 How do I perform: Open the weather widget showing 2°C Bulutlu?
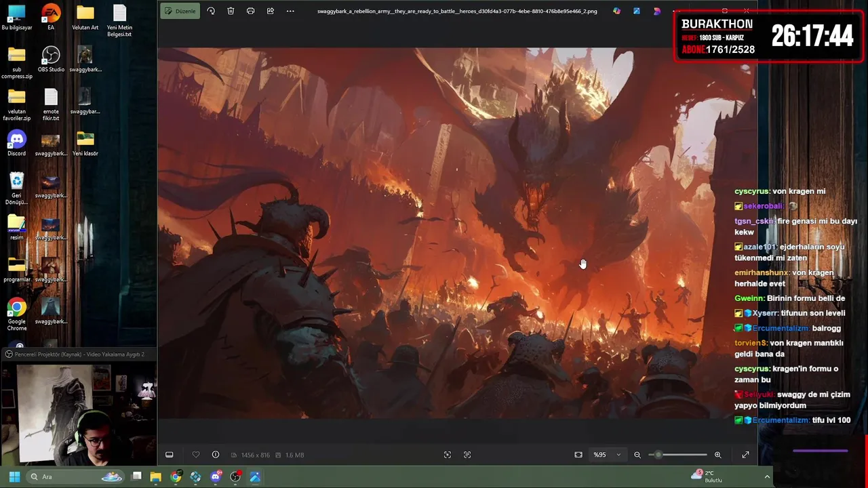[707, 476]
